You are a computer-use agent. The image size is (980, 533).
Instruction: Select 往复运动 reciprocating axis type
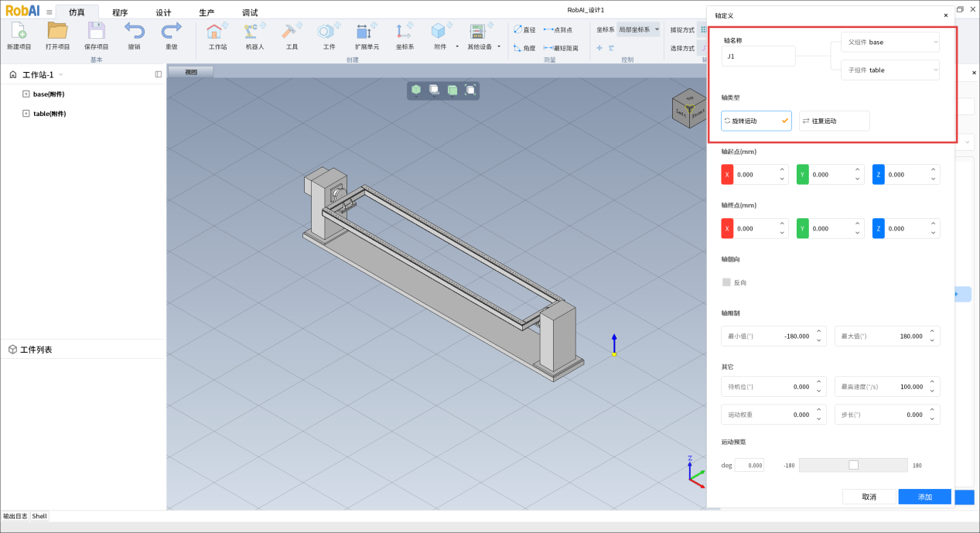click(834, 121)
